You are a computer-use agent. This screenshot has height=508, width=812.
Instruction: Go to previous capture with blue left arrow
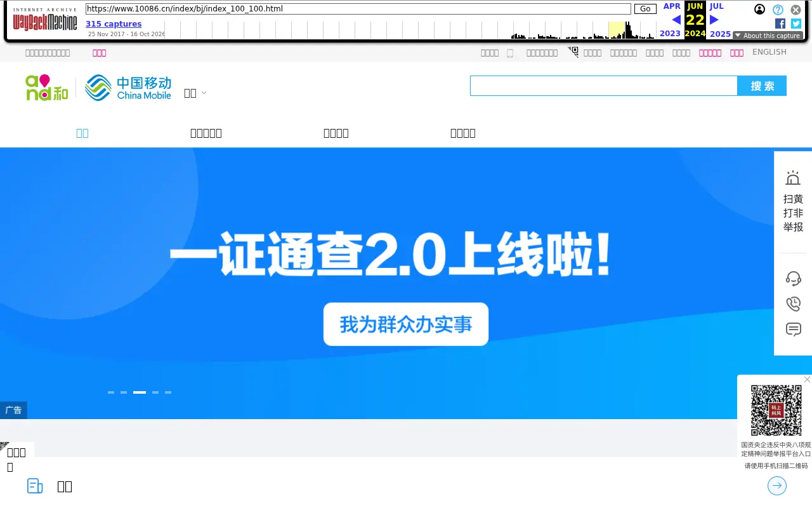676,20
